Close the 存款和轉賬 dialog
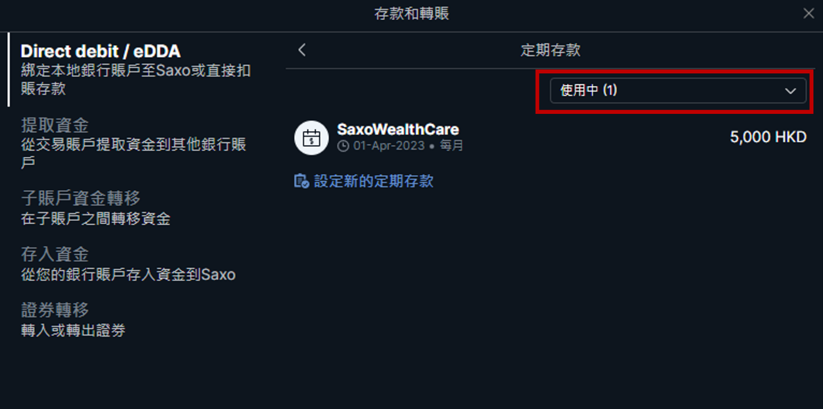This screenshot has height=409, width=823. [x=808, y=14]
